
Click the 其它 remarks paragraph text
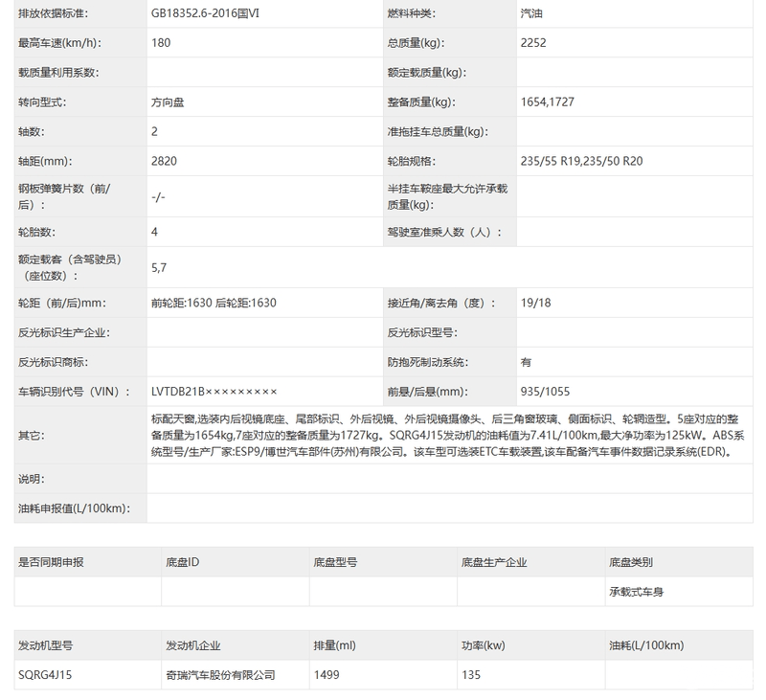point(447,436)
